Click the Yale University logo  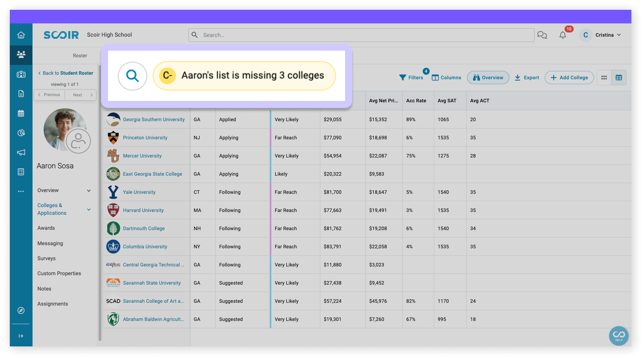tap(113, 192)
